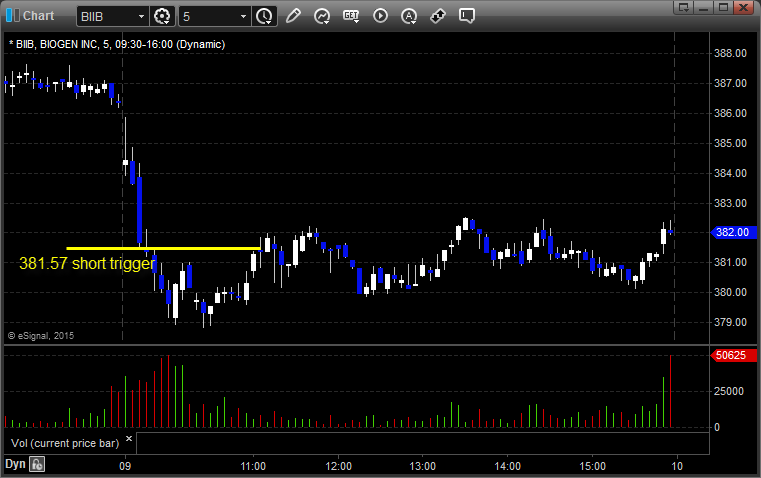Screen dimensions: 761x478
Task: Open the alerts 'A' circle menu
Action: 409,16
